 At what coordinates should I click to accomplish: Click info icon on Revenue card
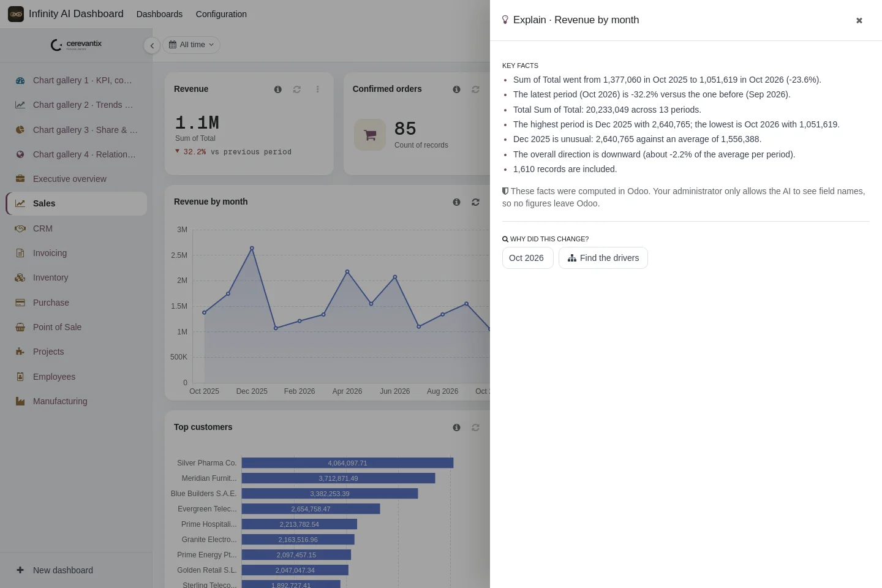pyautogui.click(x=278, y=89)
